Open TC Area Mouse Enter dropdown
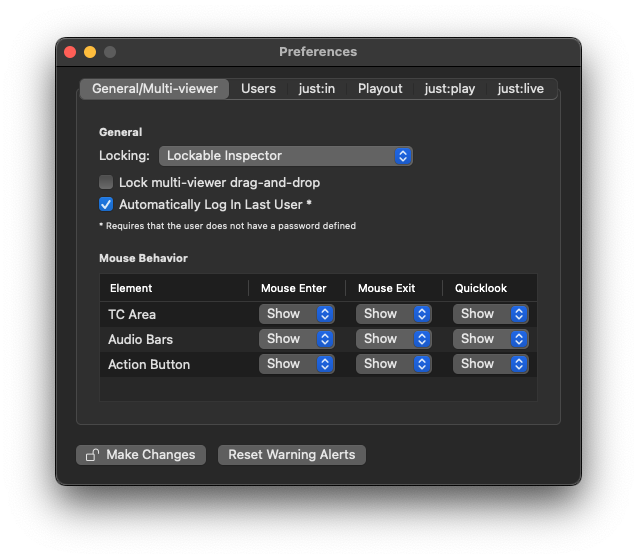 [x=297, y=314]
